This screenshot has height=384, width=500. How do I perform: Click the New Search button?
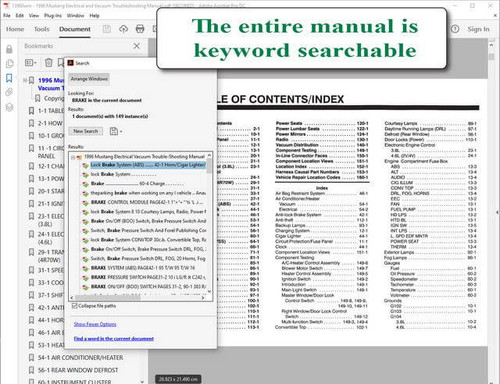point(86,131)
